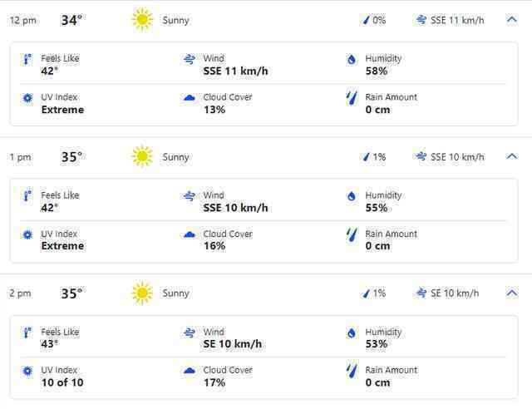Click the rain chance drop icon showing 0%
The width and height of the screenshot is (532, 409).
click(366, 20)
